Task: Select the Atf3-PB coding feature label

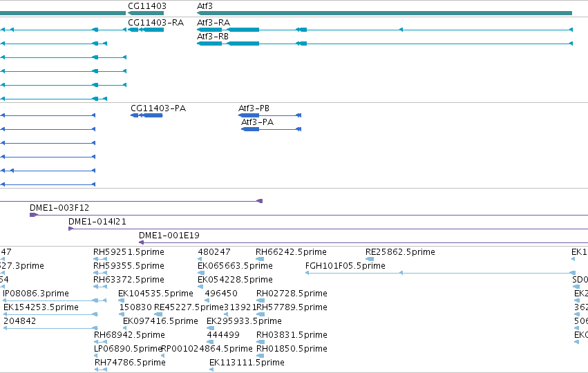Action: (x=254, y=108)
